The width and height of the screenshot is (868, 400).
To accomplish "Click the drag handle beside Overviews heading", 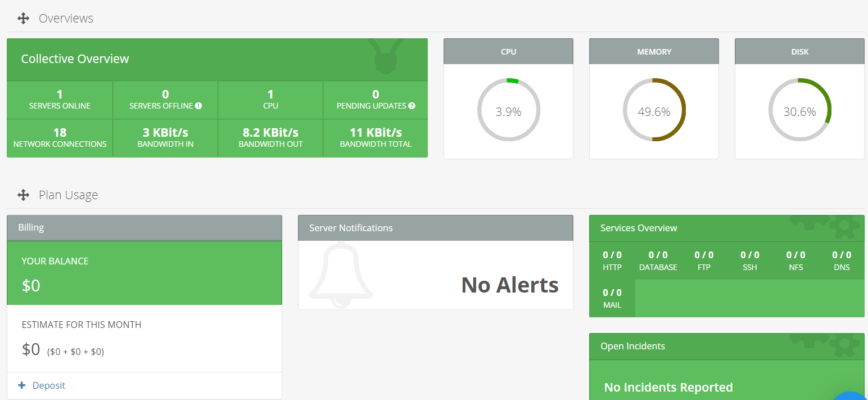I will click(23, 18).
